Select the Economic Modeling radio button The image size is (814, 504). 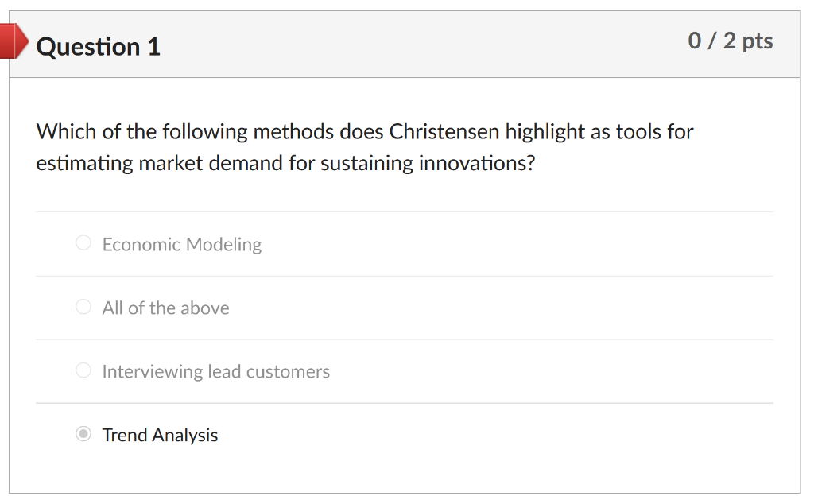point(83,242)
